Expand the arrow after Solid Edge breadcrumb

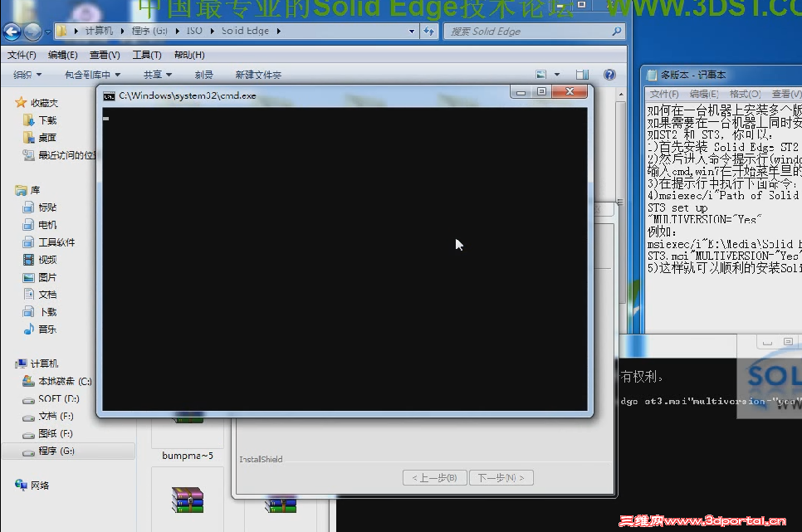(x=279, y=31)
